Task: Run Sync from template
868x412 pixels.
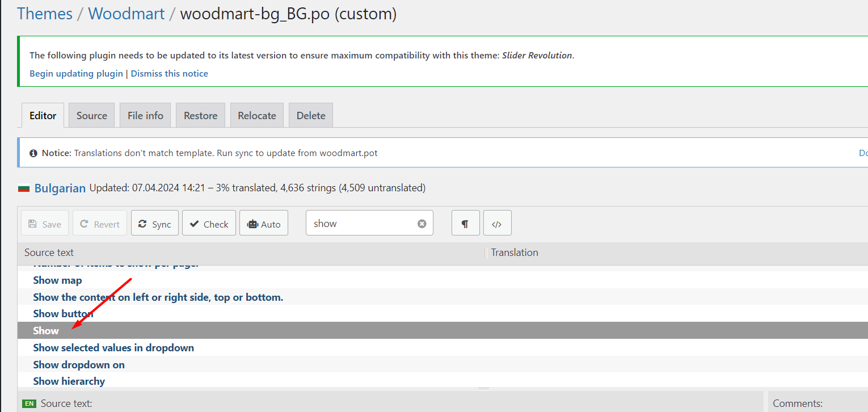Action: [155, 223]
